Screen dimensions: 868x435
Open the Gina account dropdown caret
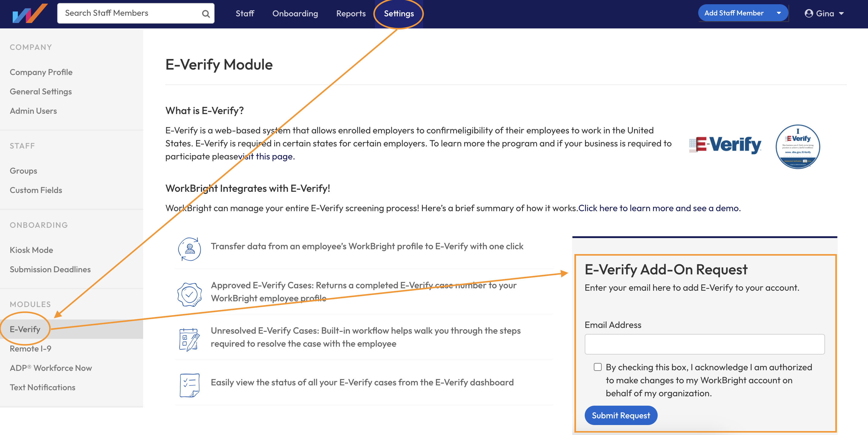tap(841, 14)
